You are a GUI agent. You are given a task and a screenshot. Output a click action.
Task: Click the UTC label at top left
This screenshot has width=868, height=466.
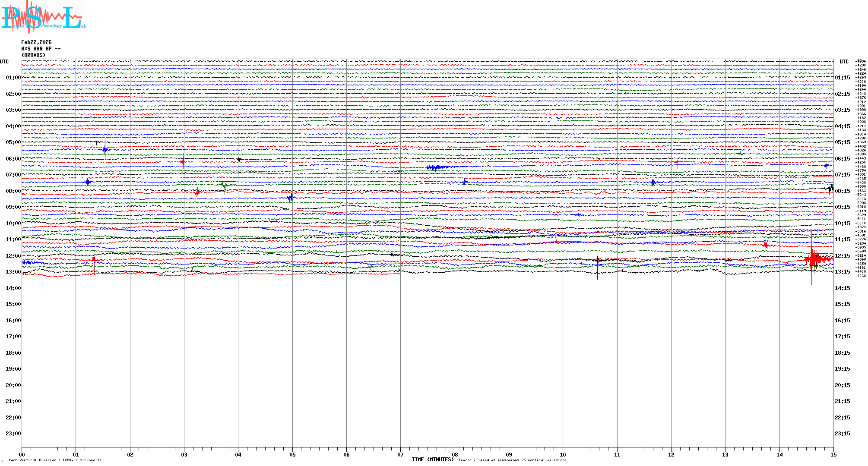click(x=4, y=62)
